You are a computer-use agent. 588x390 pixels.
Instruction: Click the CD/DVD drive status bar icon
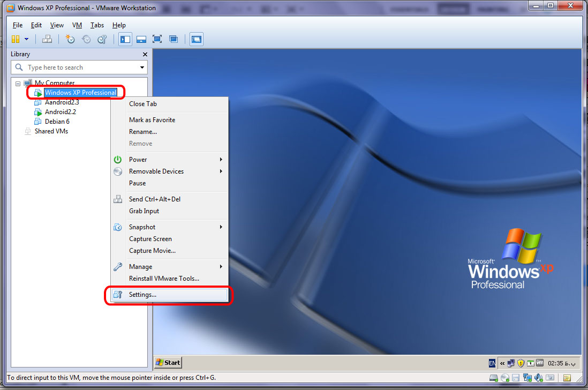pyautogui.click(x=504, y=378)
